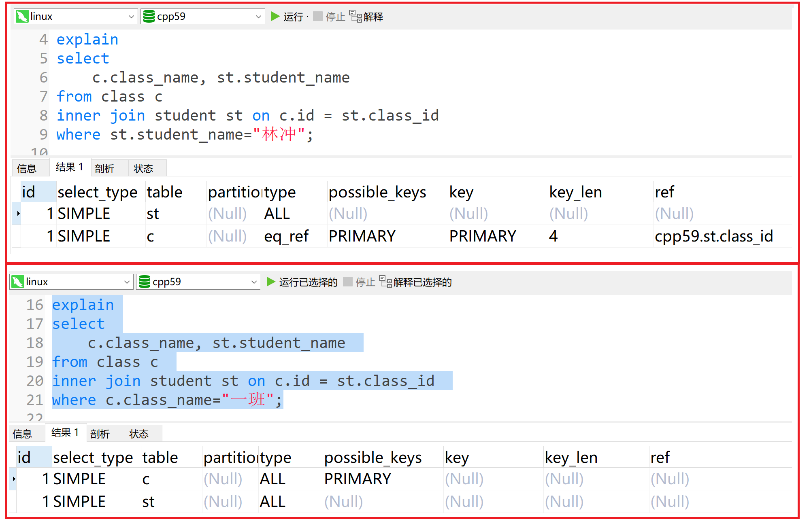Click type column header in bottom results

(290, 457)
